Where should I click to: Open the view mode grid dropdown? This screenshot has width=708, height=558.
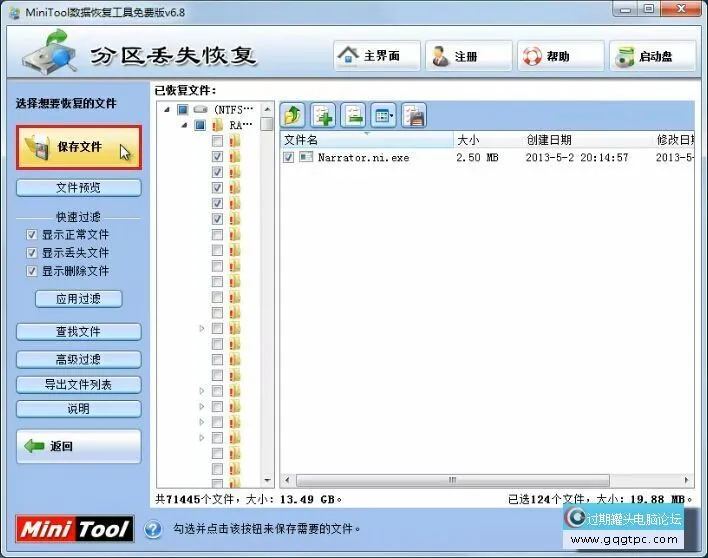(x=383, y=115)
